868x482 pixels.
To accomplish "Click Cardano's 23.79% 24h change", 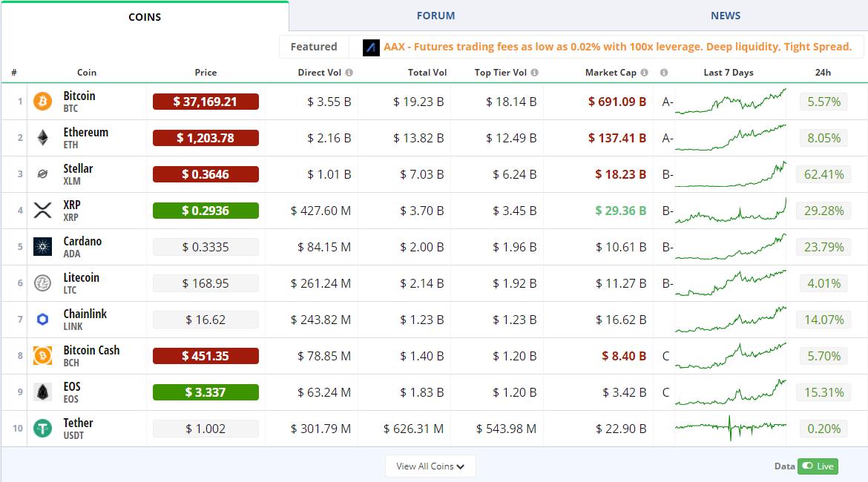I will coord(823,247).
